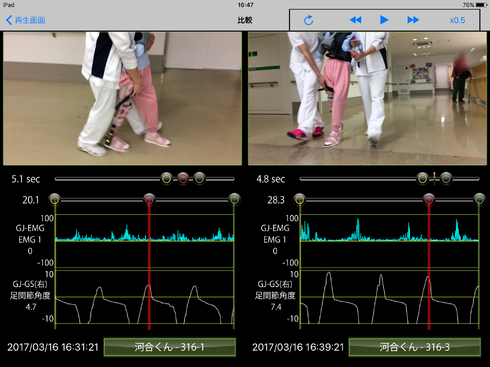This screenshot has height=367, width=490.
Task: Tap yellow start knob of 28.3 timeline
Action: coord(300,199)
